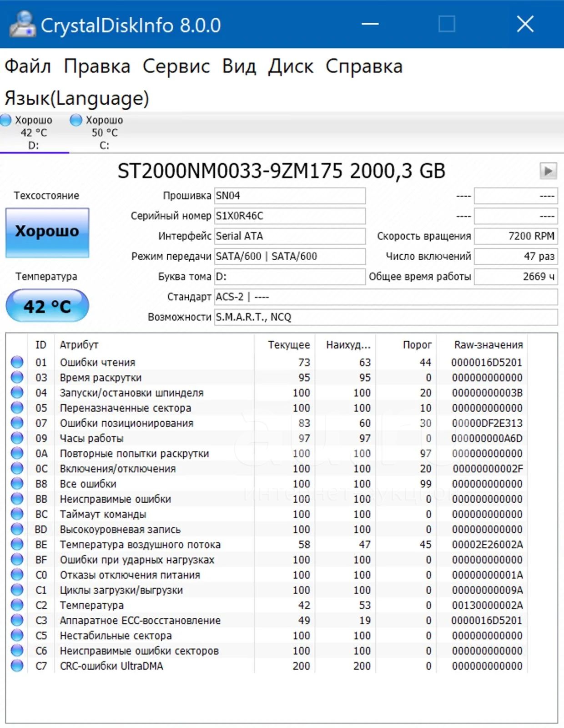Click the Текущее column header
This screenshot has width=564, height=728.
[x=285, y=345]
